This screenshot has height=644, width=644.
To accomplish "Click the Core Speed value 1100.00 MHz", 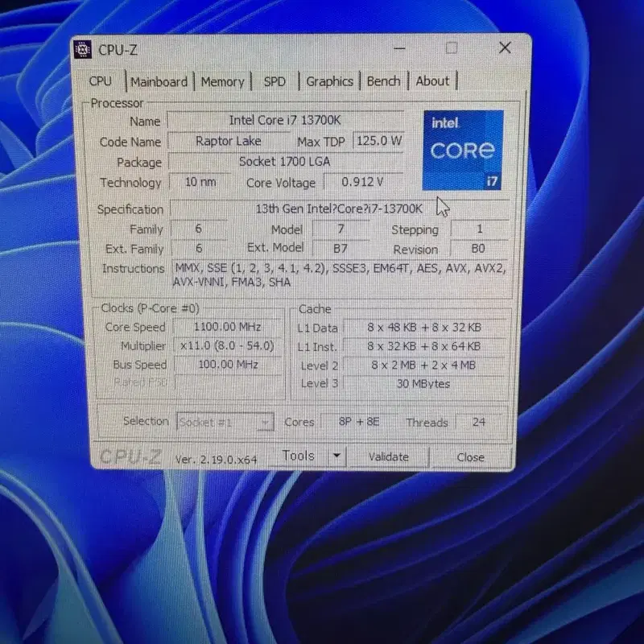I will (x=228, y=327).
